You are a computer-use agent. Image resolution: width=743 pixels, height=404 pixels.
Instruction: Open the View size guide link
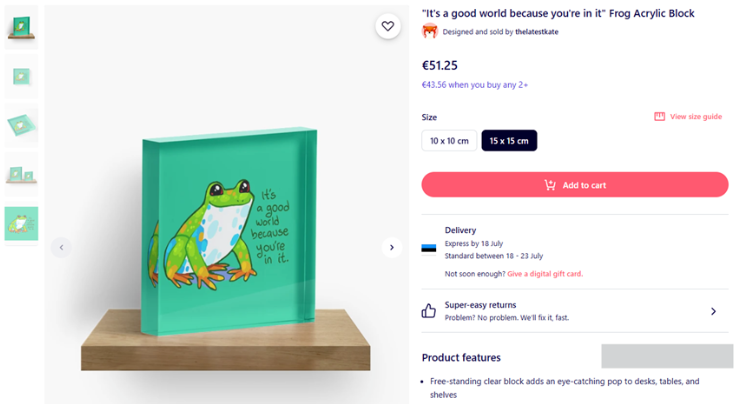(695, 117)
